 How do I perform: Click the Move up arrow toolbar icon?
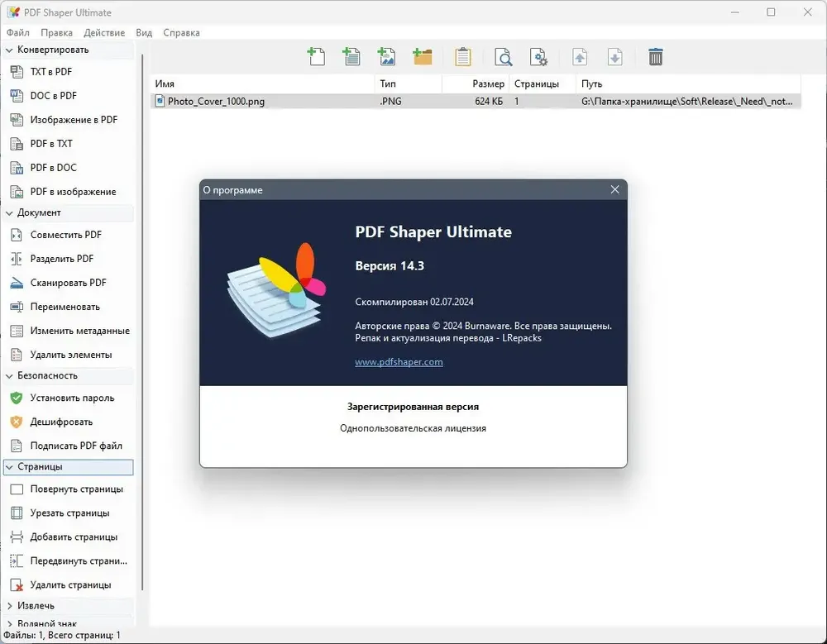pos(580,56)
